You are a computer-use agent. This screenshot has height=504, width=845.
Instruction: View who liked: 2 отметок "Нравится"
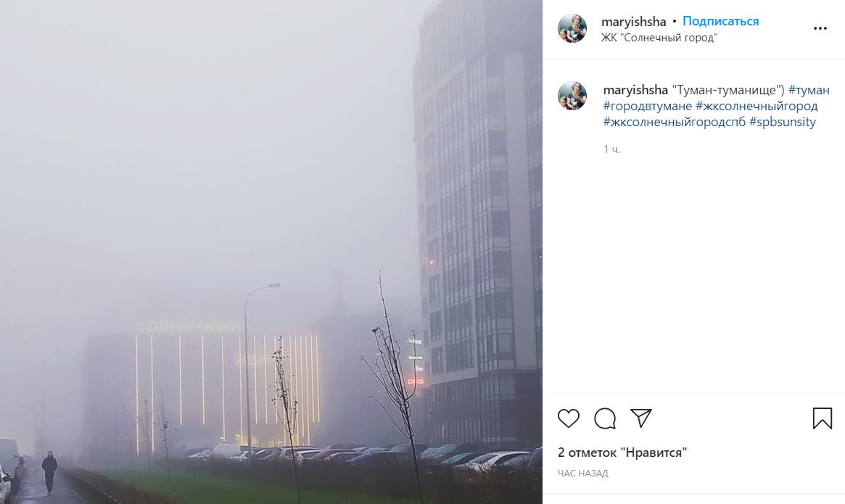[x=622, y=453]
